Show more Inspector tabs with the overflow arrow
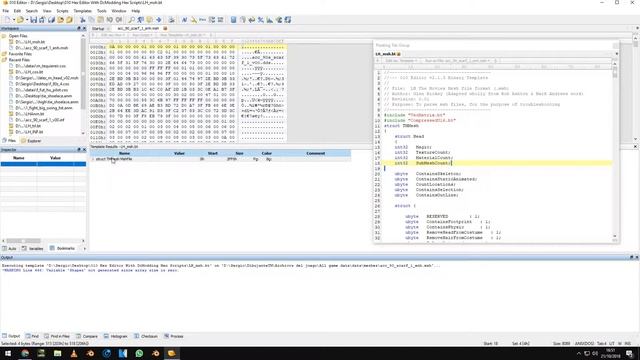This screenshot has width=640, height=360. [84, 248]
